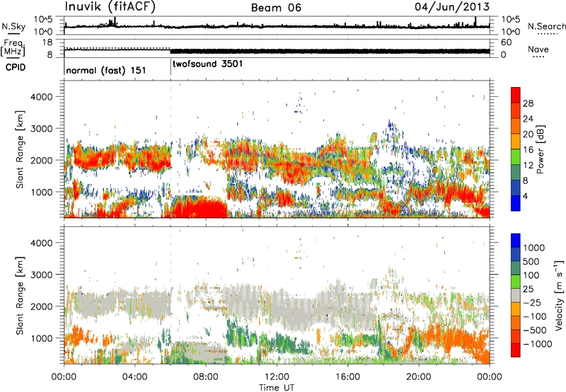The width and height of the screenshot is (566, 392).
Task: Click the '16:00' time axis tick label
Action: (x=347, y=377)
